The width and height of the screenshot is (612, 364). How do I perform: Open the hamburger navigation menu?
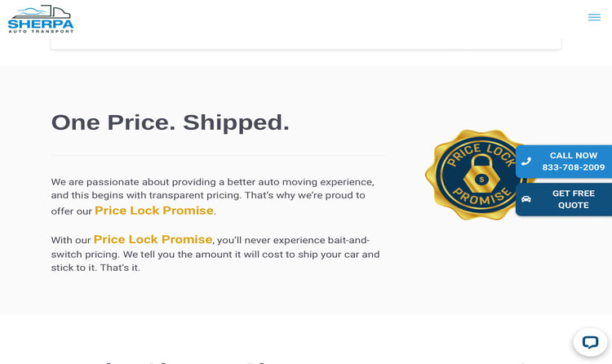pos(594,17)
